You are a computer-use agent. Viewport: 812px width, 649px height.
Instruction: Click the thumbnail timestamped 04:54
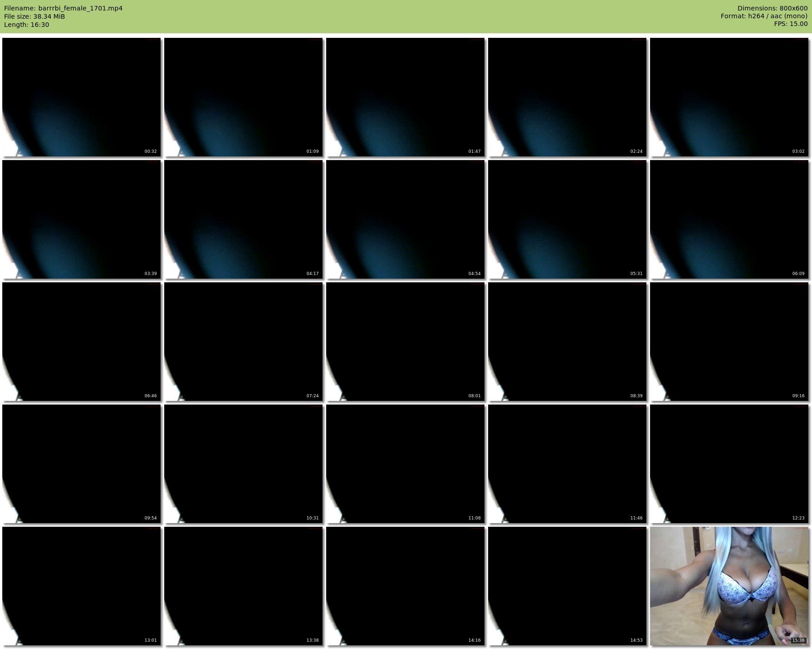405,219
